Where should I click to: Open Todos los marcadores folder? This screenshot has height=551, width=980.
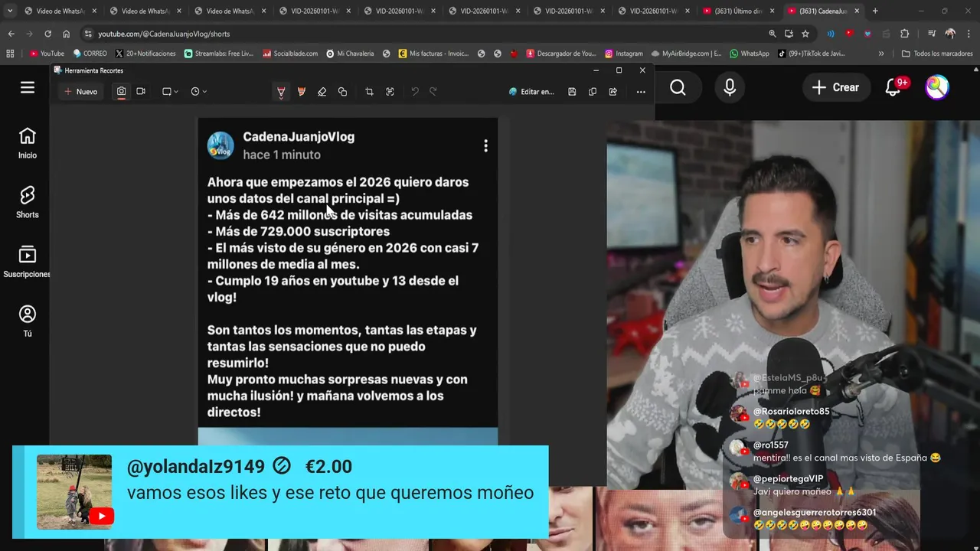pyautogui.click(x=937, y=54)
